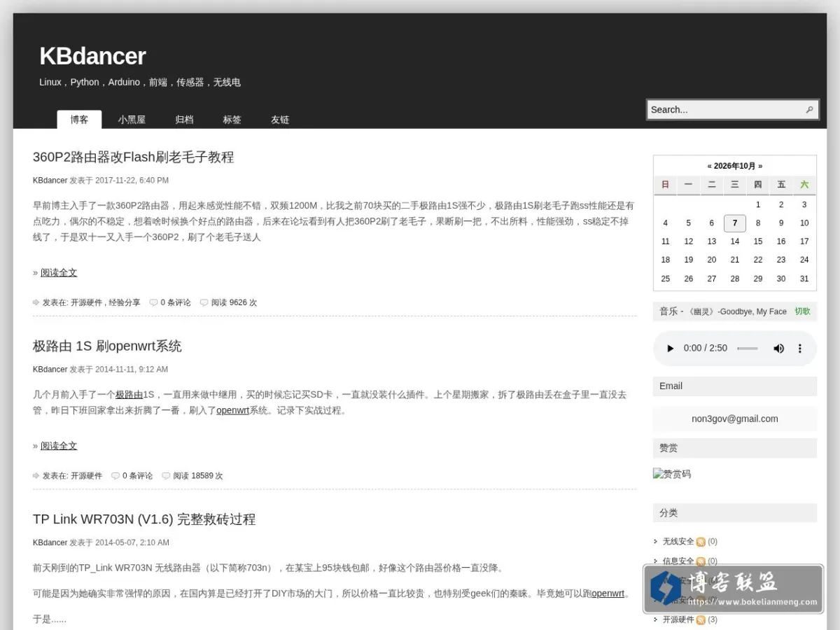
Task: Click email non3gov@gmail.com
Action: click(735, 419)
